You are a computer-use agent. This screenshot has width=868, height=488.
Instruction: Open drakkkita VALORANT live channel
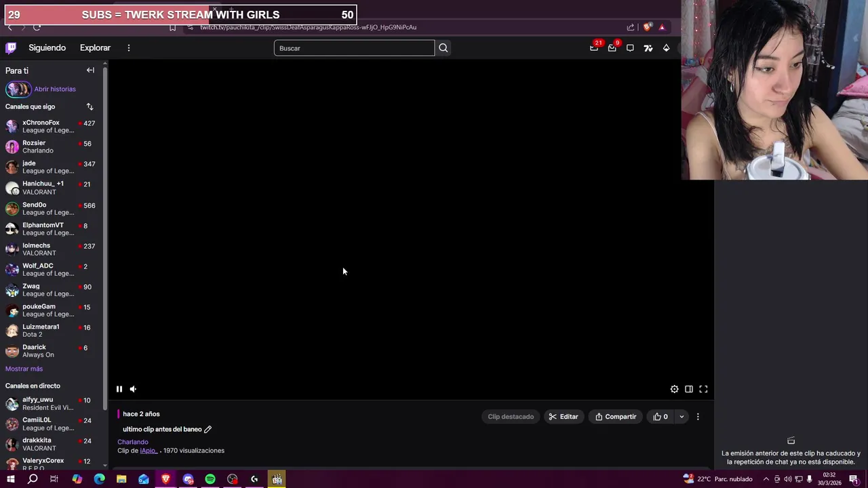52,444
